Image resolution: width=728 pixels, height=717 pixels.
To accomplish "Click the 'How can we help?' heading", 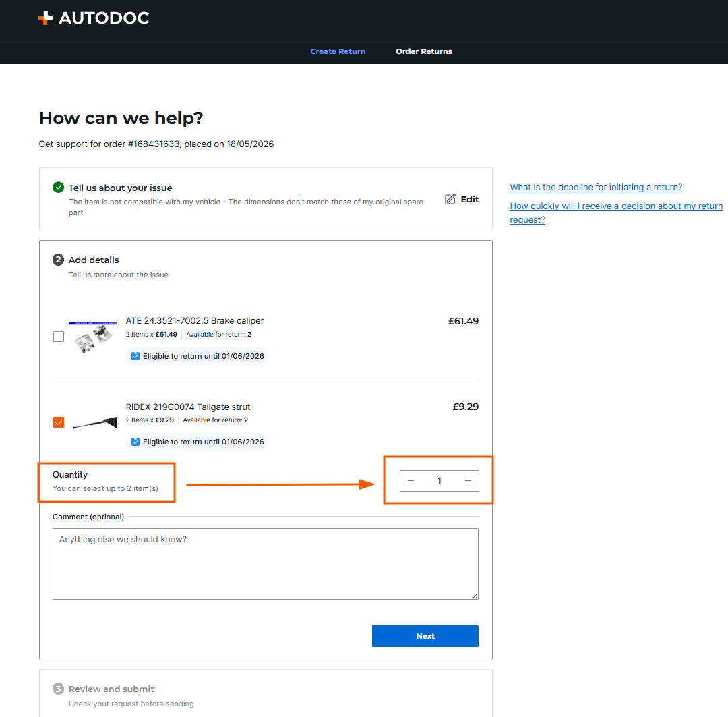I will pyautogui.click(x=121, y=118).
